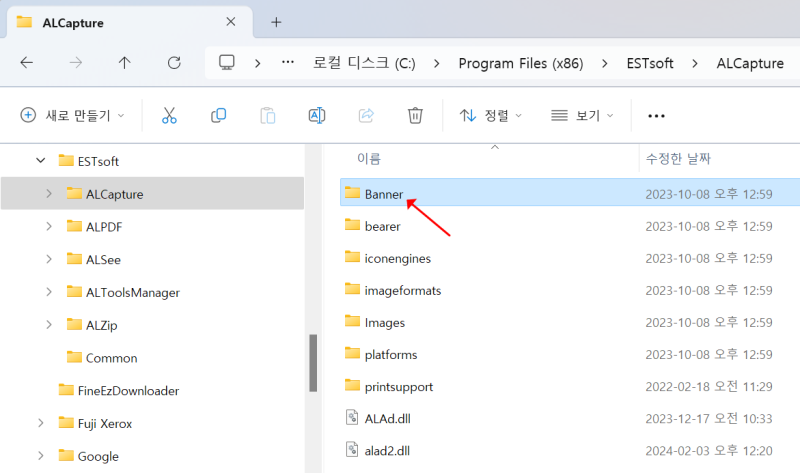
Task: Click the navigation pane scrollbar thumb
Action: [x=313, y=363]
